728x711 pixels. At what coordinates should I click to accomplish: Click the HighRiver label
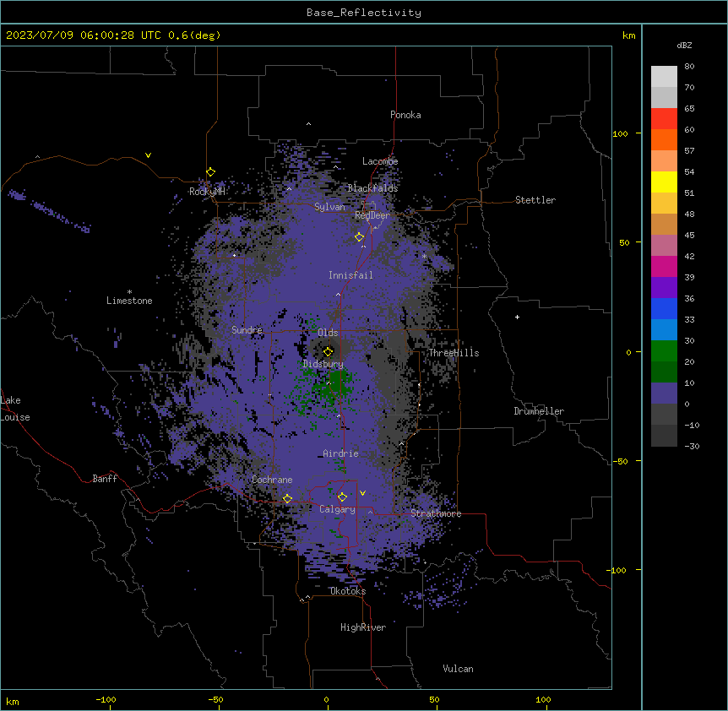tap(363, 627)
